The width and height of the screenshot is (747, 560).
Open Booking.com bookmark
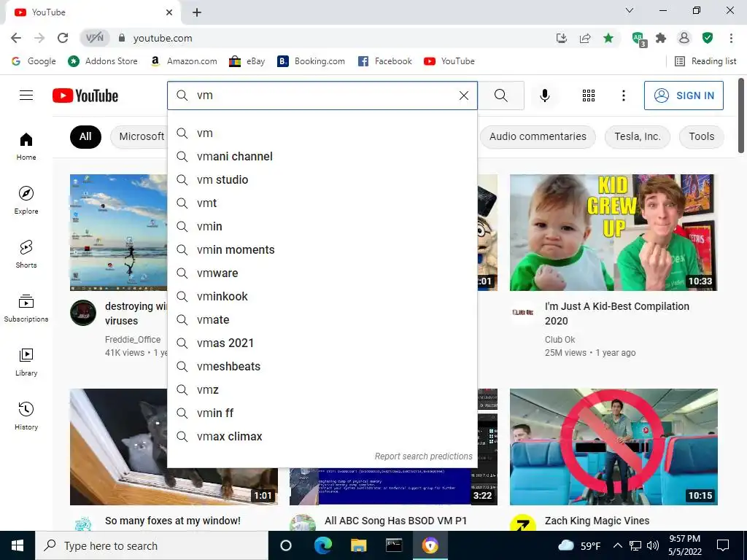tap(311, 61)
